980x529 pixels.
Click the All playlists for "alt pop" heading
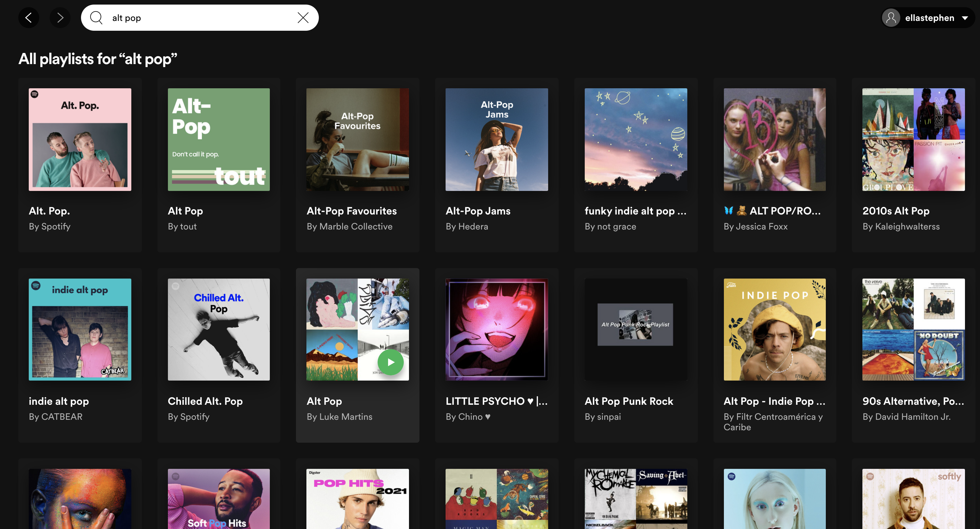click(x=98, y=59)
